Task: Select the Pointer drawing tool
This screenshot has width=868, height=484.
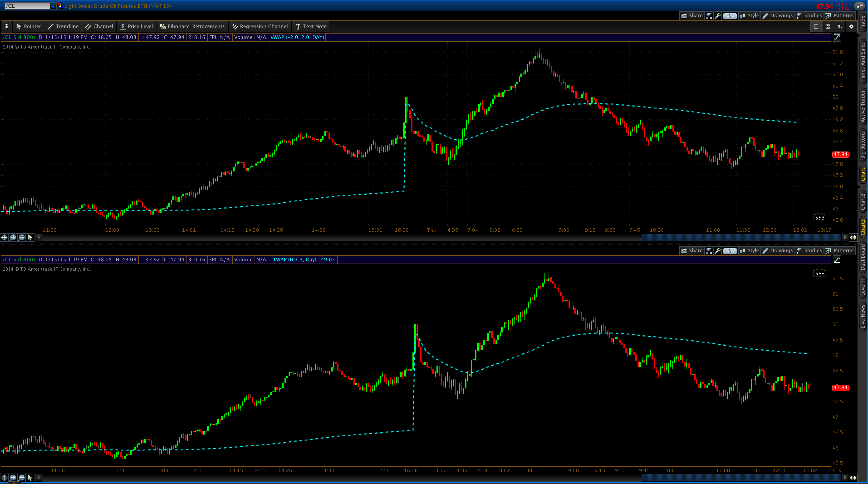Action: pos(28,26)
